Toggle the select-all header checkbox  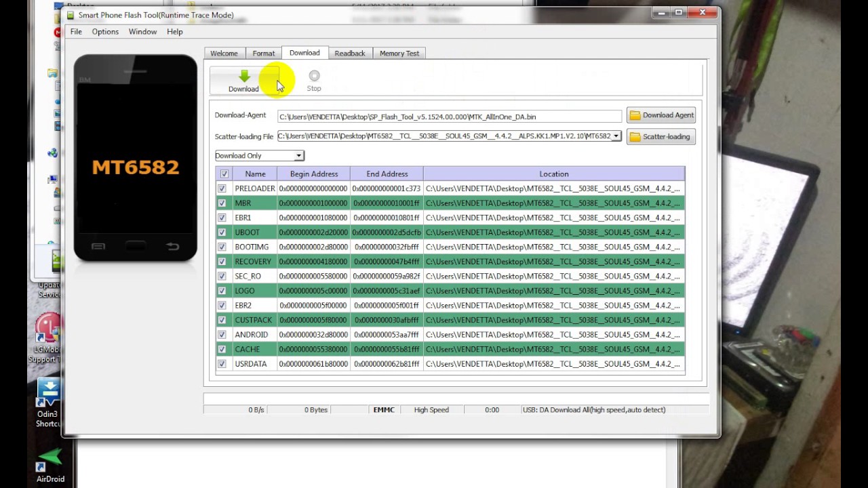(224, 174)
